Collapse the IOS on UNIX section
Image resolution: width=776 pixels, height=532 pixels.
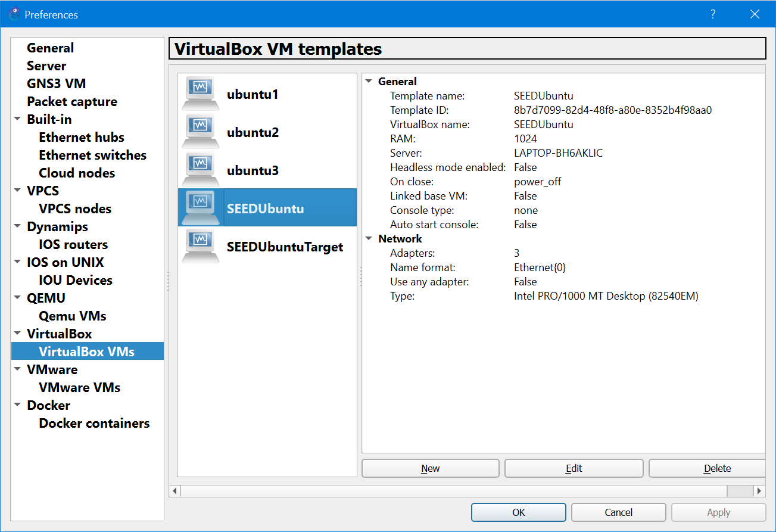pos(17,262)
